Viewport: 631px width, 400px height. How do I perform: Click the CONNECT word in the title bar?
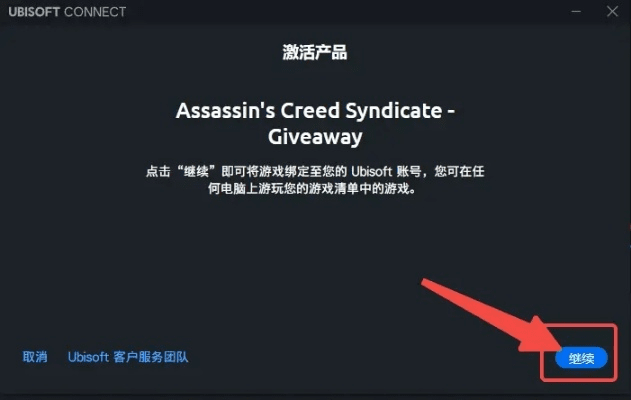point(95,12)
